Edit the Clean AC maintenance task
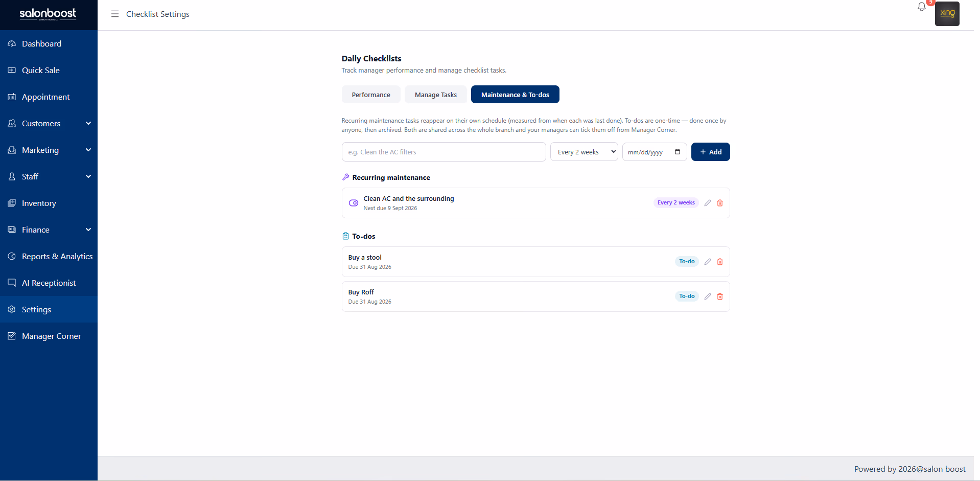 pyautogui.click(x=708, y=203)
